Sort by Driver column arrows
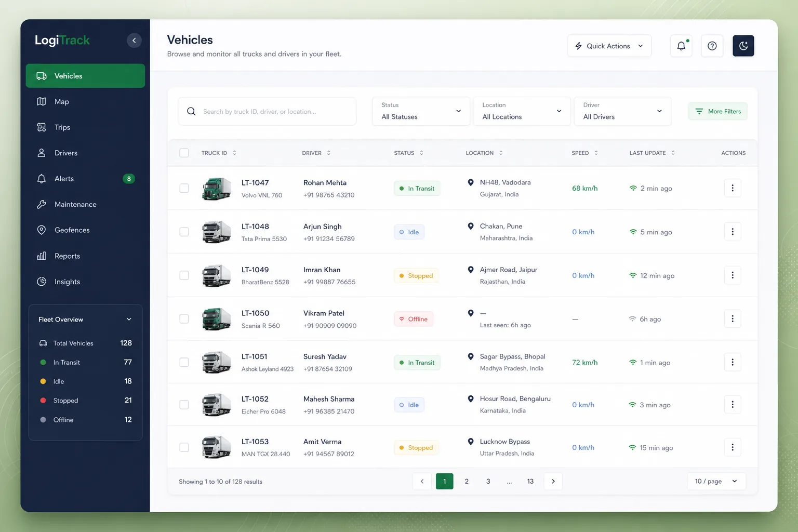Viewport: 798px width, 532px height. (329, 153)
